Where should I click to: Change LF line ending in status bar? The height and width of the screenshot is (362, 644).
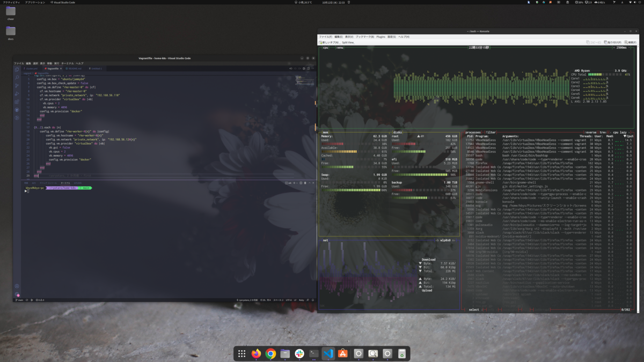(295, 300)
